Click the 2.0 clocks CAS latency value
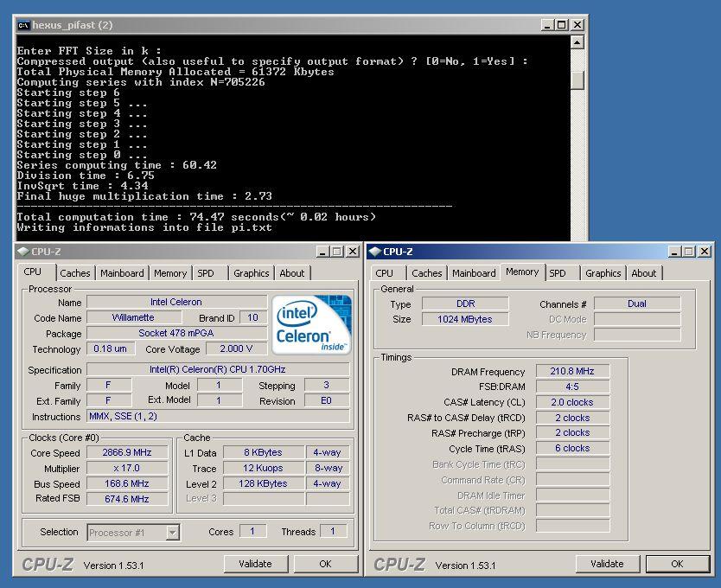Screen dimensions: 721x588 click(573, 402)
